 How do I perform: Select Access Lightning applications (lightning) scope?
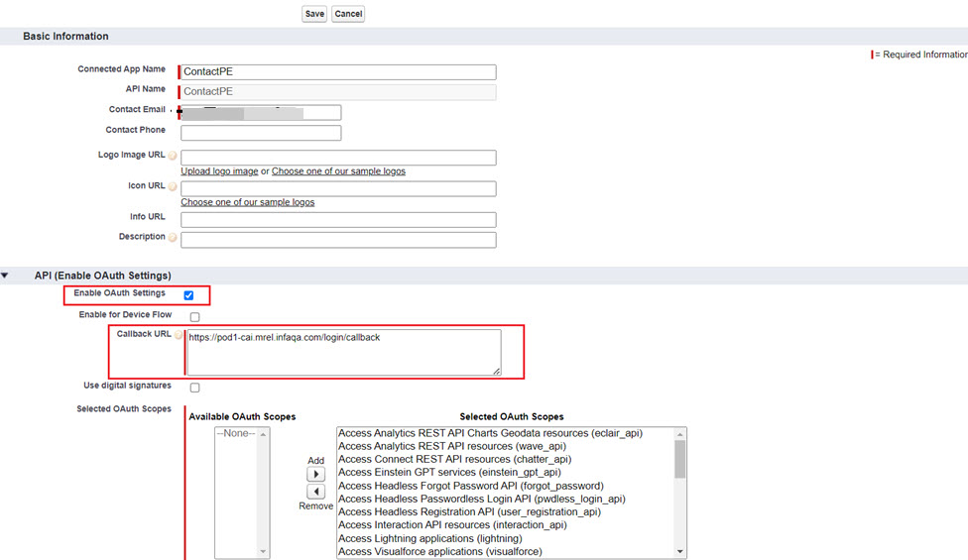pos(429,538)
